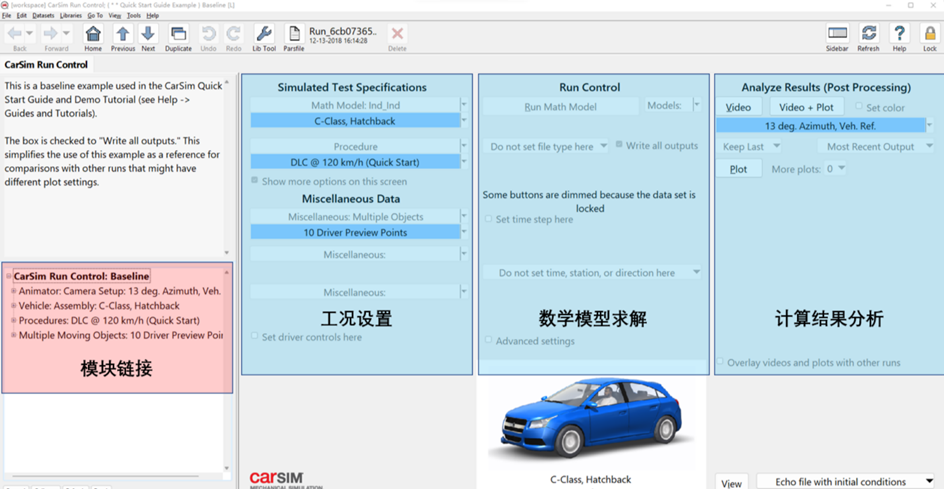Image resolution: width=944 pixels, height=489 pixels.
Task: Toggle Set color checkbox
Action: click(859, 106)
